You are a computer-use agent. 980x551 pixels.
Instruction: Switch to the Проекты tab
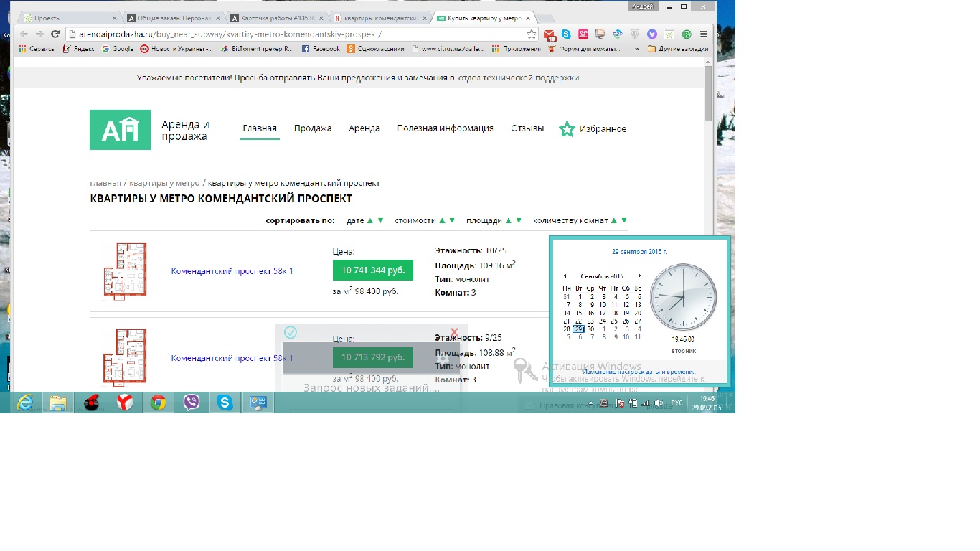(68, 18)
